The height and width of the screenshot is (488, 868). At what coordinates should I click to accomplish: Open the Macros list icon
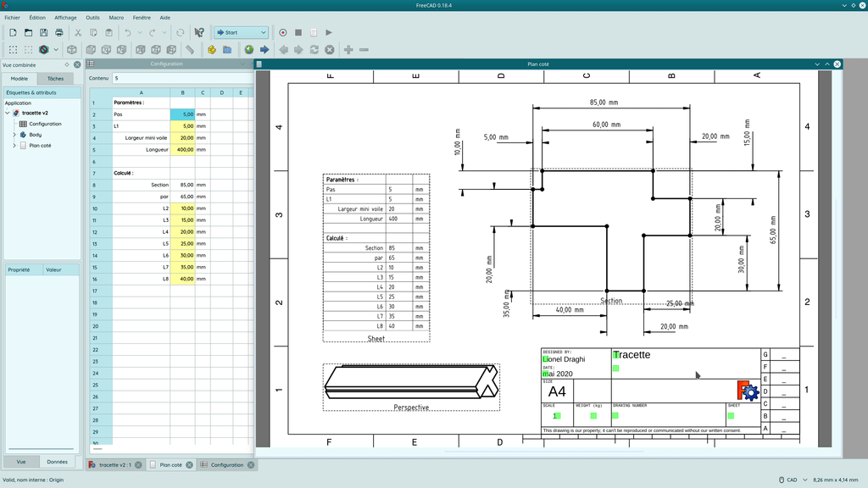[x=314, y=33]
